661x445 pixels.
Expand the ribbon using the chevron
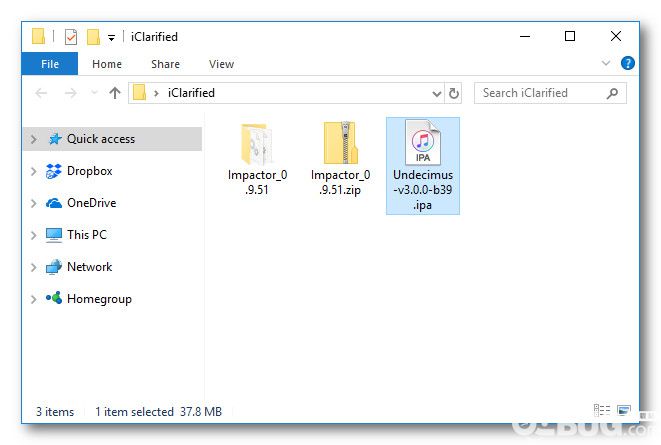pos(606,63)
